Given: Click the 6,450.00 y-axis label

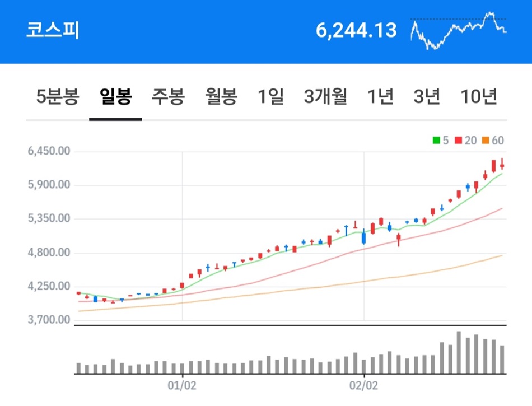Looking at the screenshot, I should tap(49, 151).
